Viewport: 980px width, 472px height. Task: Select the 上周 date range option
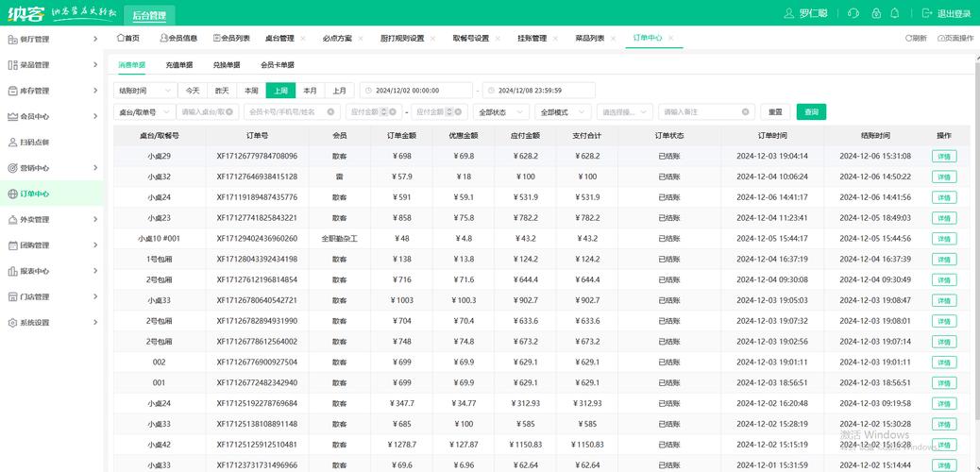pos(280,91)
